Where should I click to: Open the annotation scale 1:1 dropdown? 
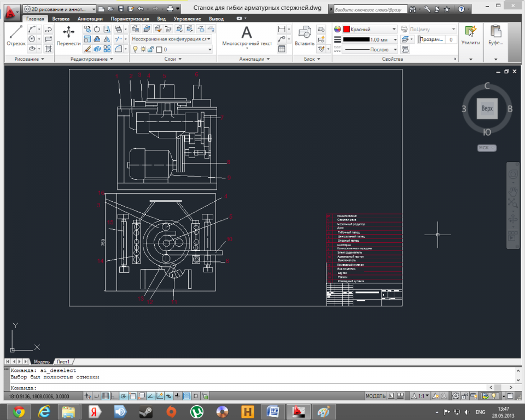point(420,396)
